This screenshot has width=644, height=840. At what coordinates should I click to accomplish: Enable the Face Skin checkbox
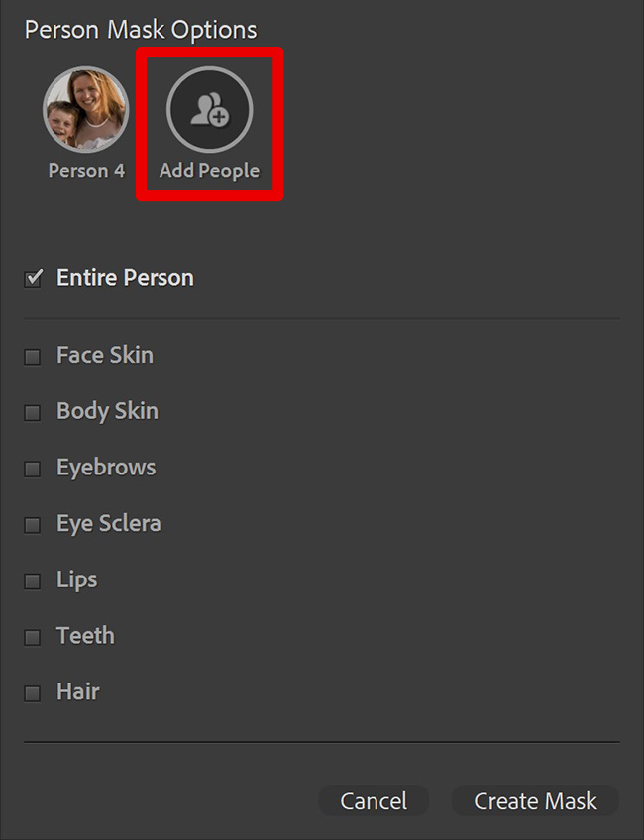(32, 357)
